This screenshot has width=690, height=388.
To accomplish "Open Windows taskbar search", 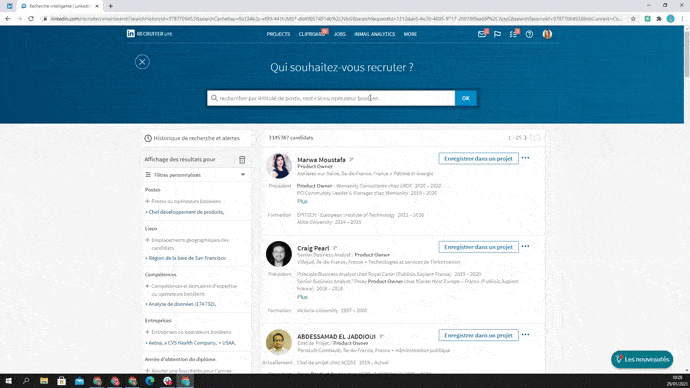I will point(26,381).
